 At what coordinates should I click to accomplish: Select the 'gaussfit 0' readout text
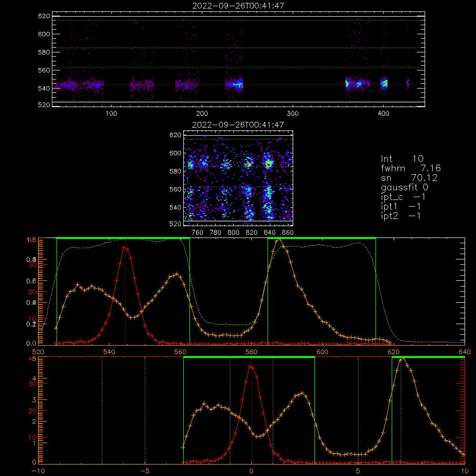404,187
